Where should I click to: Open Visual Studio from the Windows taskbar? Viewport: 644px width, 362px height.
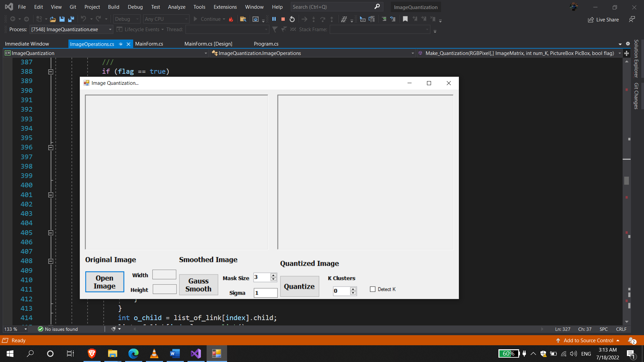click(x=196, y=353)
